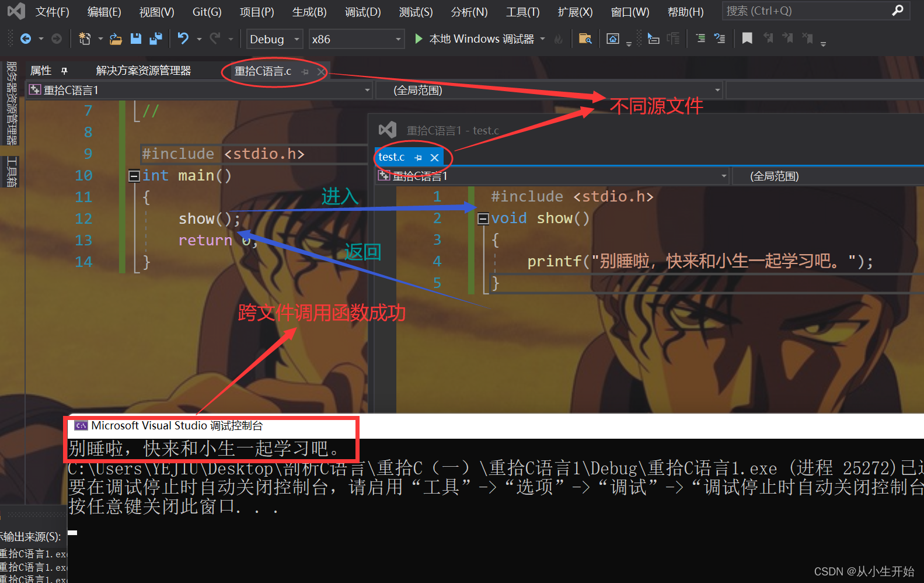The image size is (924, 583).
Task: Collapse the show() function in test.c
Action: (483, 218)
